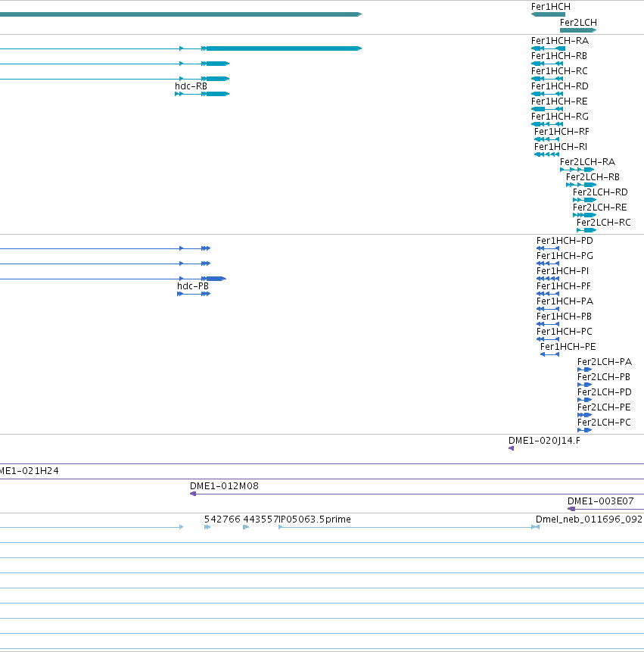Select the Fer1HCH-PG protein label
Image resolution: width=644 pixels, height=652 pixels.
tap(565, 256)
